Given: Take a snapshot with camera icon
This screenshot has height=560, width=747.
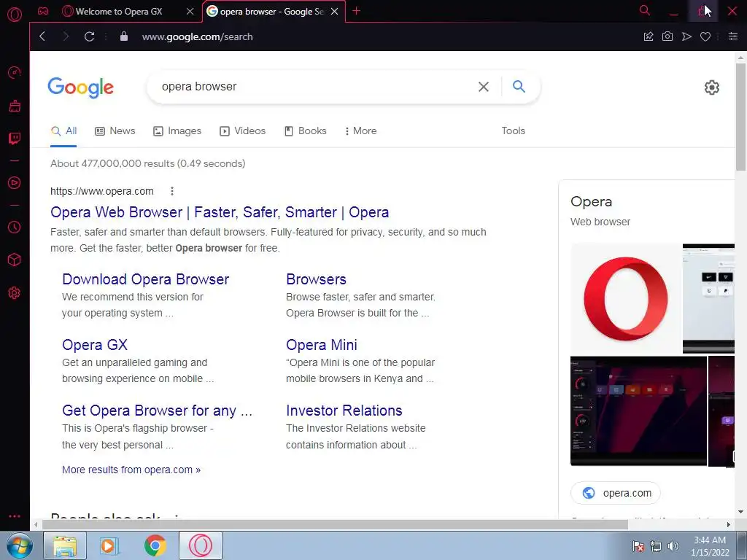Looking at the screenshot, I should pos(667,36).
